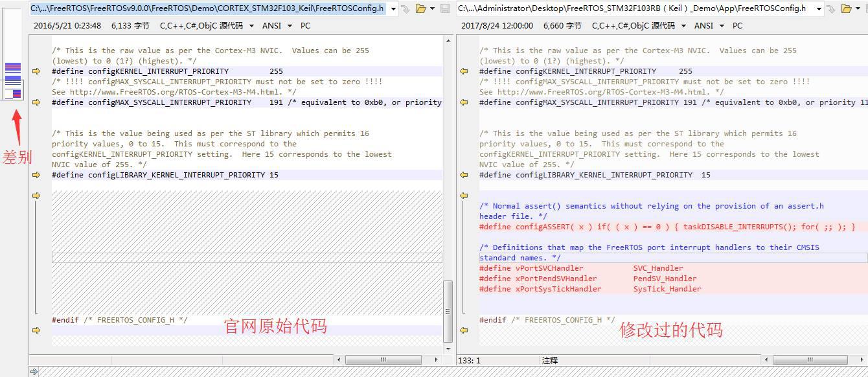Click left pane horizontal scroll left arrow
Viewport: 868px width, 377px height.
[x=339, y=360]
